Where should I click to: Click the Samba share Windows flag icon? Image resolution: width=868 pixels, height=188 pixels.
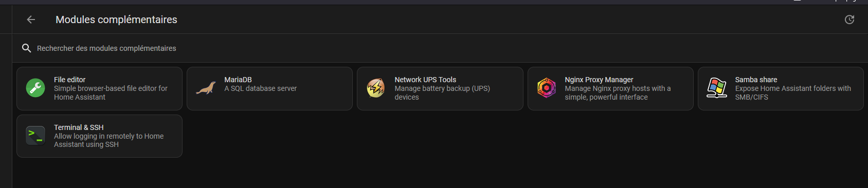coord(716,88)
